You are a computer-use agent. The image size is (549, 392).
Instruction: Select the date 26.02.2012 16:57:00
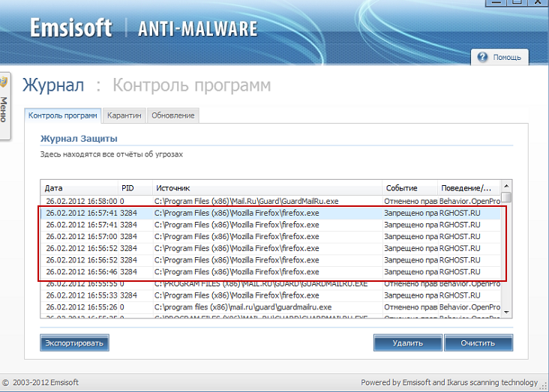coord(82,237)
